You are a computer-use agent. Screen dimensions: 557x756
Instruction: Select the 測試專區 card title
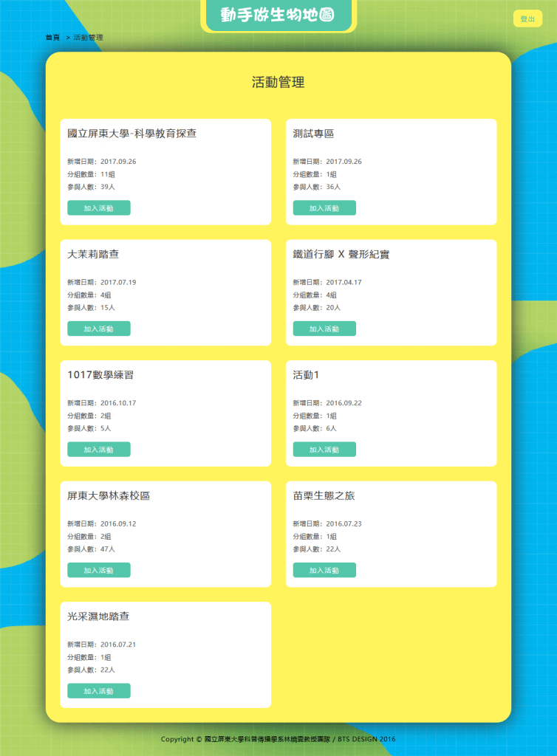click(x=313, y=134)
